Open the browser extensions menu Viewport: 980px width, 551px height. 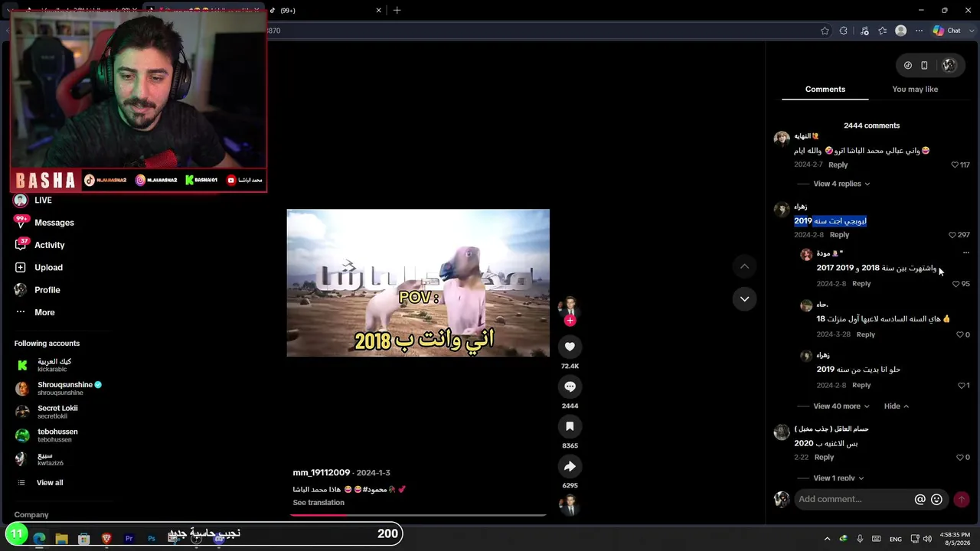[844, 31]
